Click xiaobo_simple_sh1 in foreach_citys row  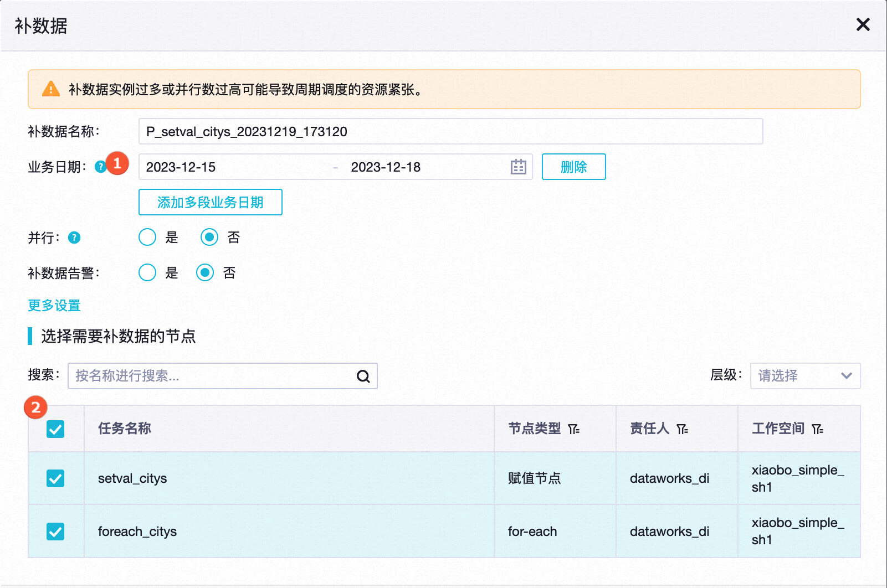798,531
